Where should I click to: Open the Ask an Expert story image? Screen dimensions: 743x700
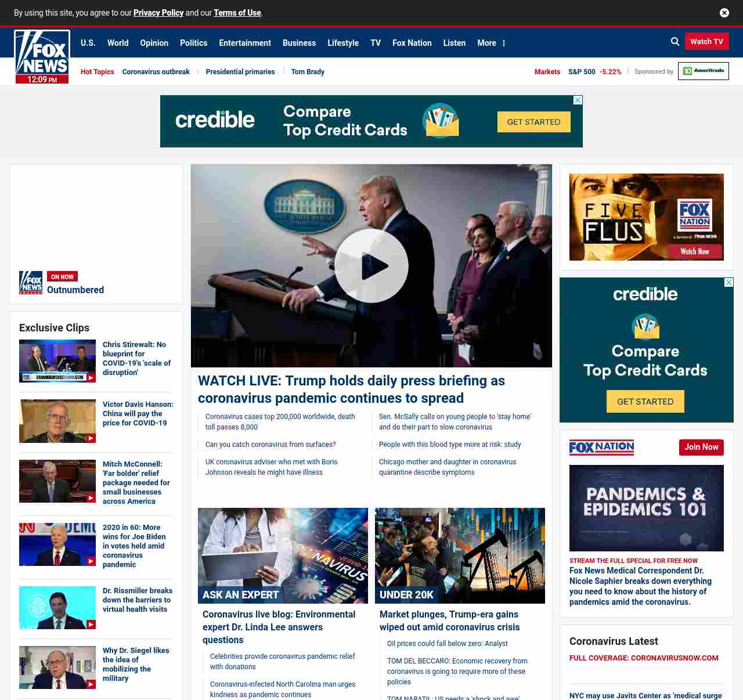[283, 555]
